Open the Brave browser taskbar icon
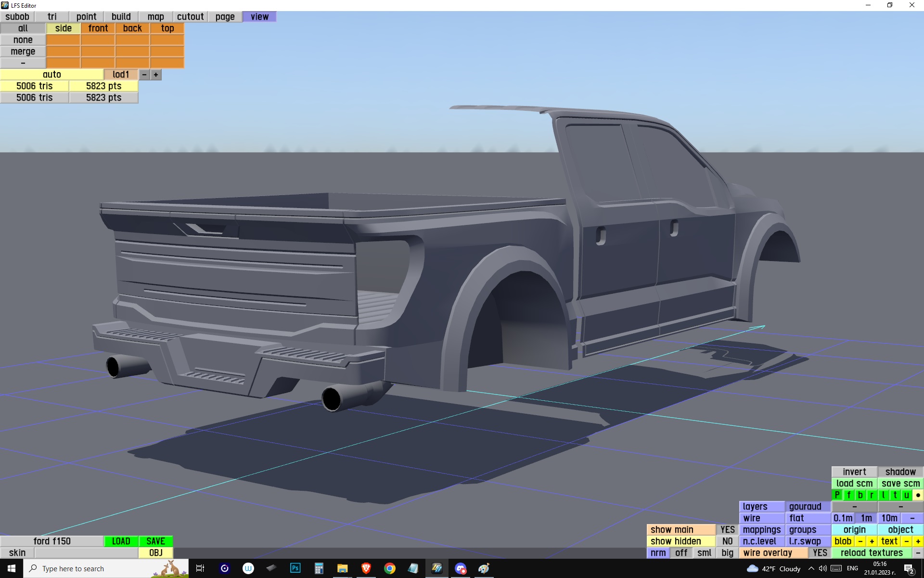The height and width of the screenshot is (578, 924). (366, 568)
